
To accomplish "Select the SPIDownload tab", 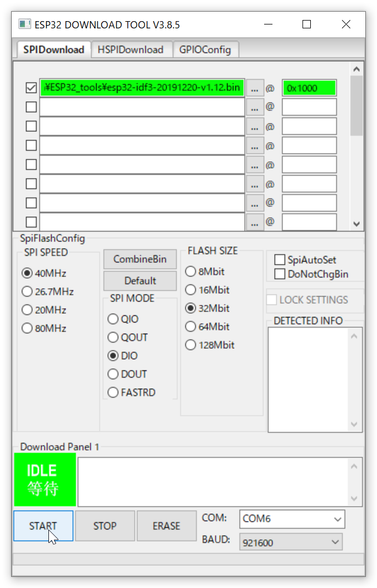I will [x=53, y=50].
